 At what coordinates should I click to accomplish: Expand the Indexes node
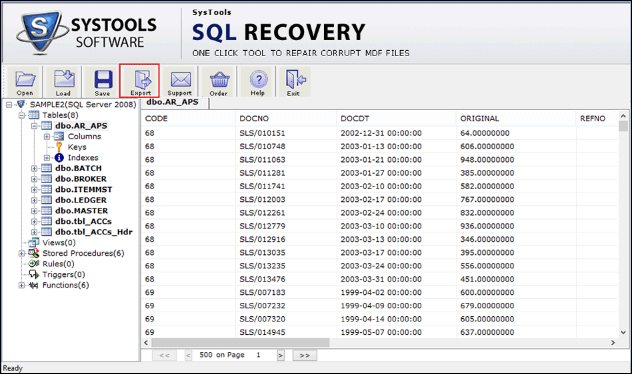(47, 158)
